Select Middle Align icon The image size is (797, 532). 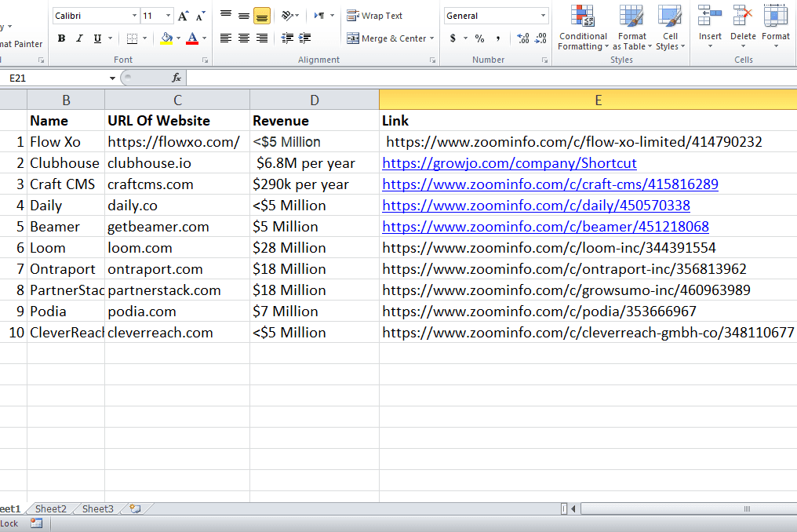tap(244, 16)
